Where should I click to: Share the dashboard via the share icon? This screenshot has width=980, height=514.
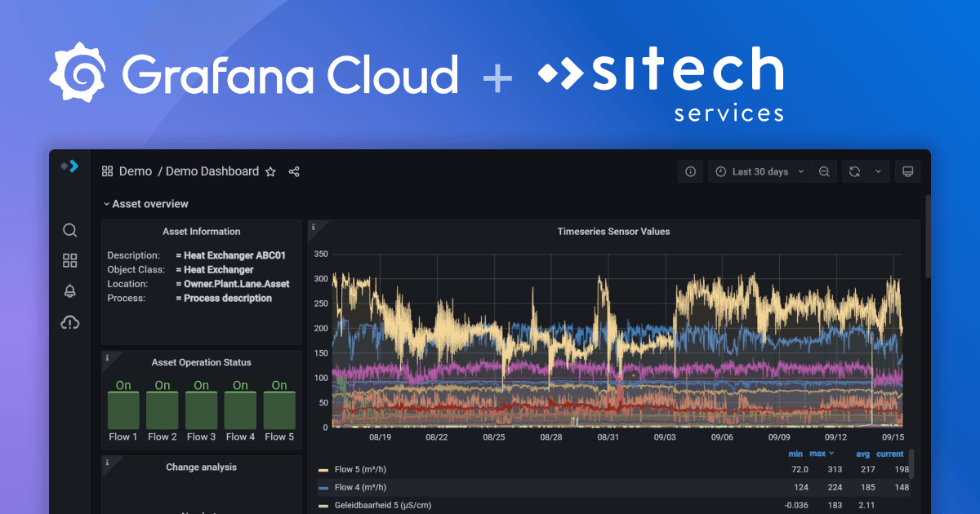(293, 171)
